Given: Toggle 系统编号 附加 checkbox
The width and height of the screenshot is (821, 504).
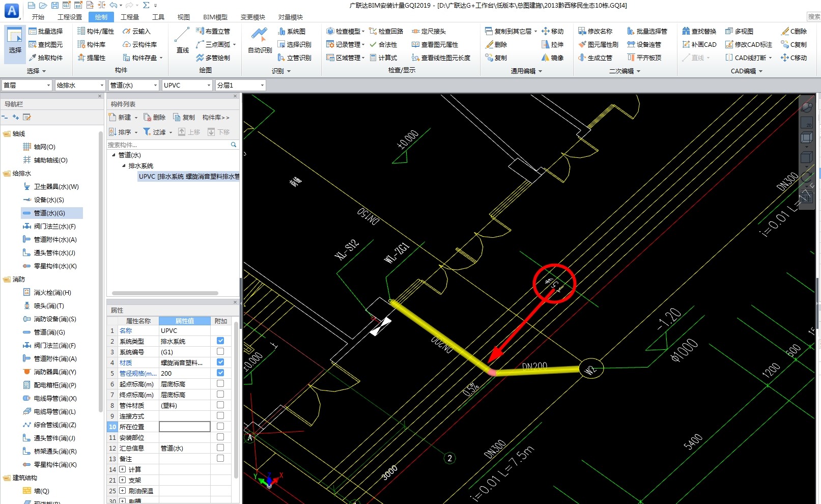Looking at the screenshot, I should [x=220, y=351].
